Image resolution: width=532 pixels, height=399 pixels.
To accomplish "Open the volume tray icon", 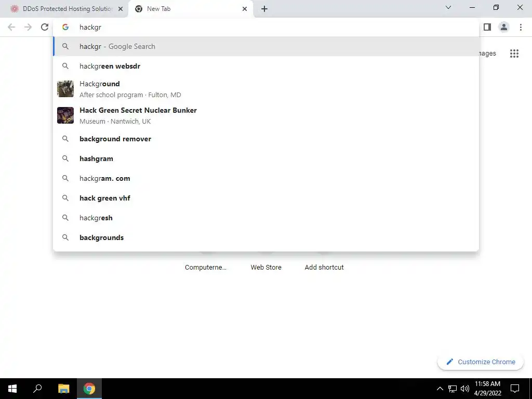I will [x=465, y=389].
